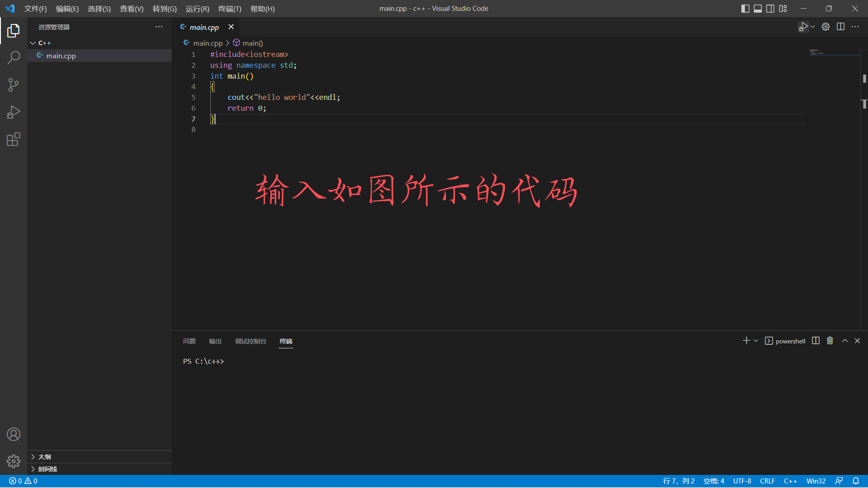Image resolution: width=868 pixels, height=488 pixels.
Task: Click the editor minimap slider
Action: click(834, 52)
